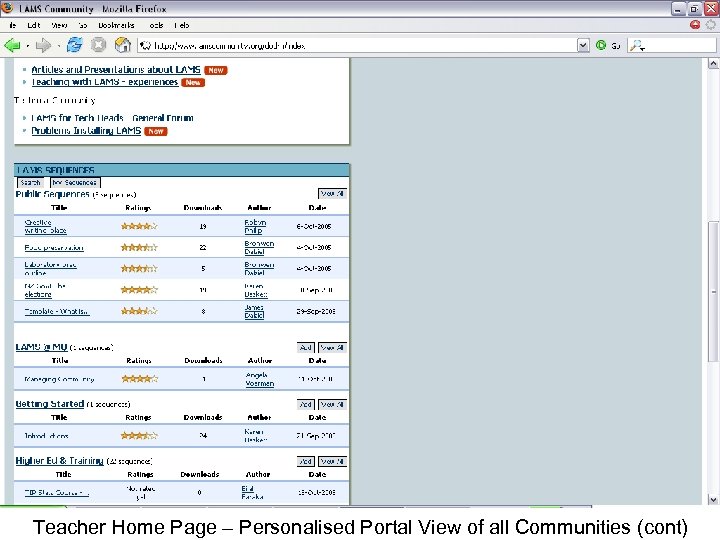
Task: Click Add button beside Higher Ed & Training
Action: pyautogui.click(x=306, y=461)
